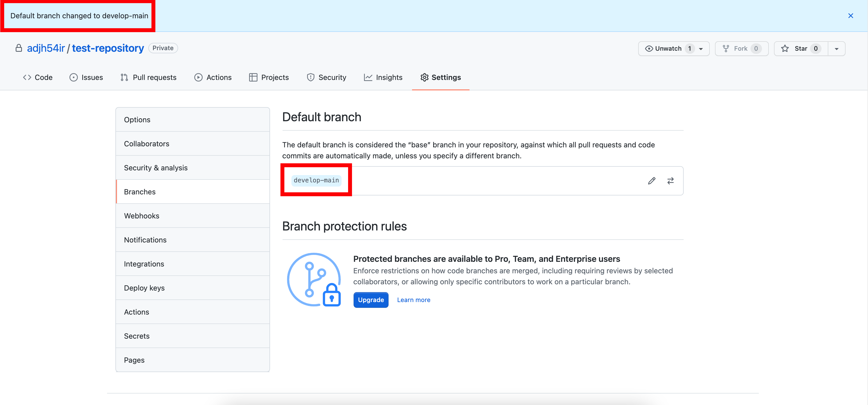Open the Projects tab
868x405 pixels.
269,77
